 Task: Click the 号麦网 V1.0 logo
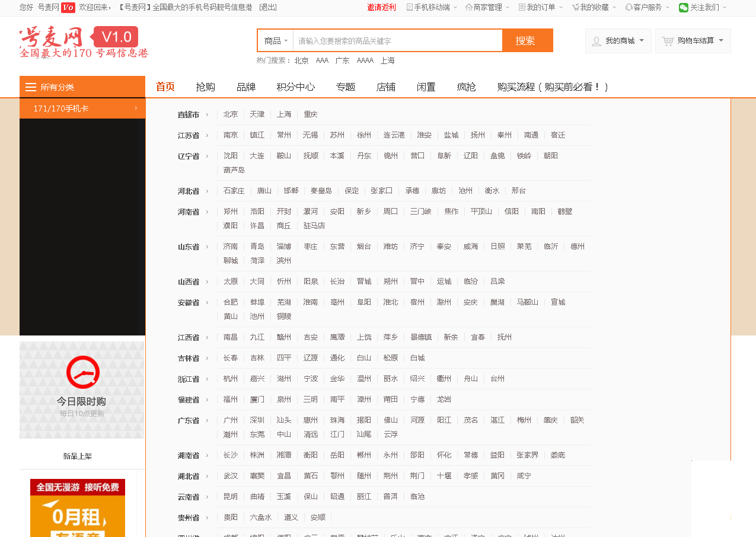83,43
